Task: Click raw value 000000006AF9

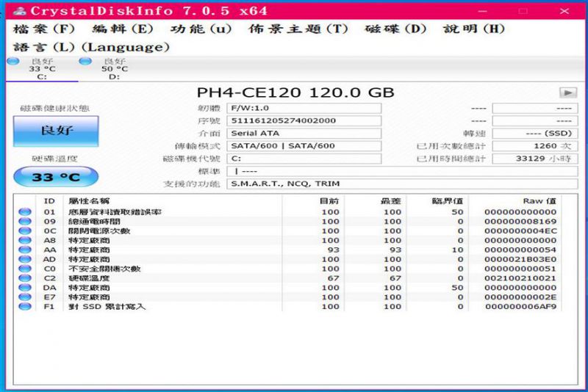Action: pyautogui.click(x=520, y=306)
